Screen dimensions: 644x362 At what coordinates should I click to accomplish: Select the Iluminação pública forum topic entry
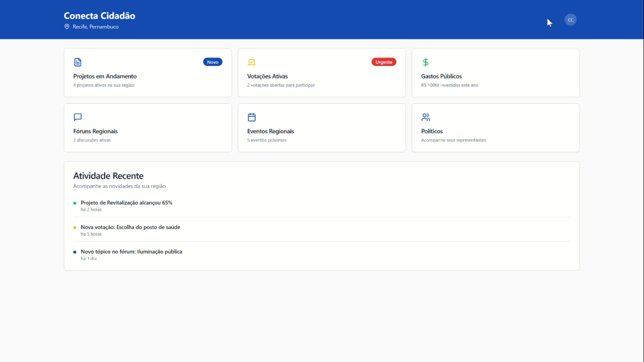click(131, 252)
